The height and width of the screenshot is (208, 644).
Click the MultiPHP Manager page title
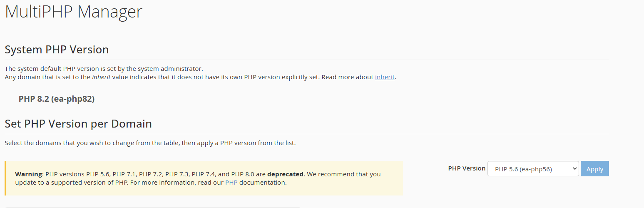tap(74, 12)
